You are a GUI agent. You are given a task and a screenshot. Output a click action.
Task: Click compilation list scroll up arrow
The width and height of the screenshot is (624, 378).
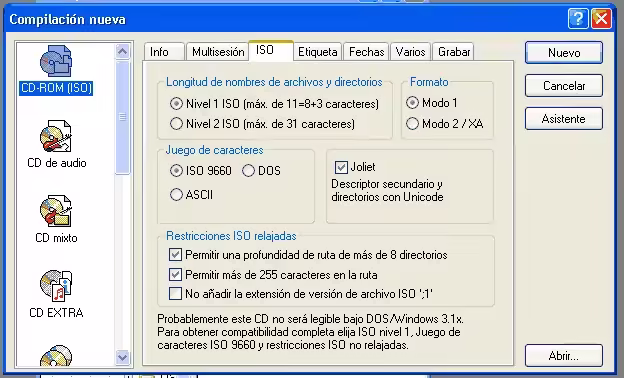pos(123,51)
